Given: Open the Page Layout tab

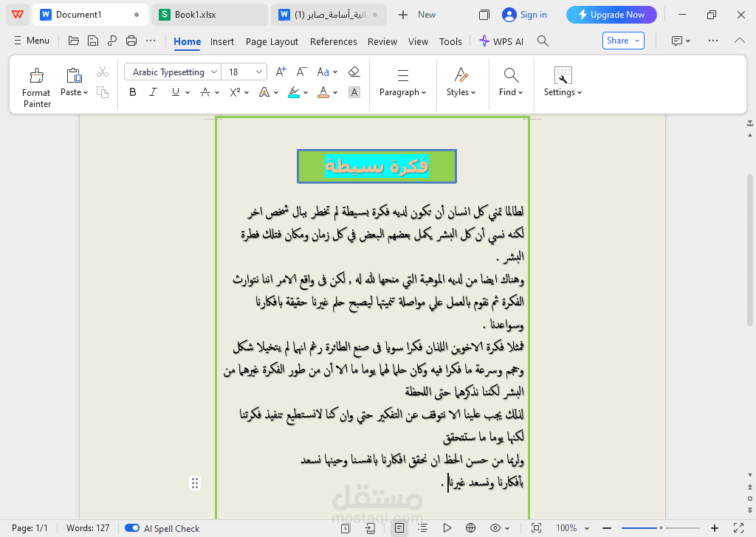Looking at the screenshot, I should pos(272,42).
